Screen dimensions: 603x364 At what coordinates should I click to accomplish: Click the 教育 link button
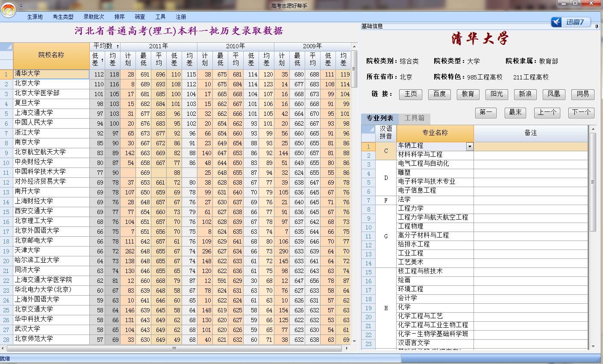click(x=468, y=94)
